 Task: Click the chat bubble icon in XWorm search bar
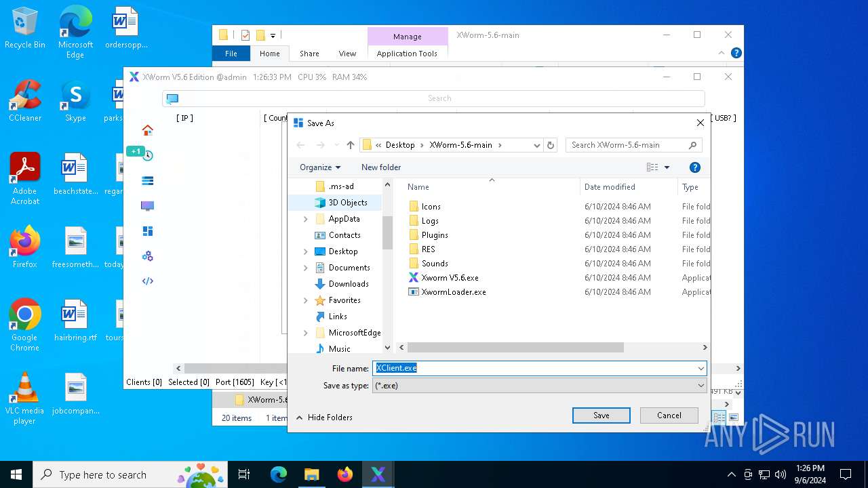tap(172, 98)
